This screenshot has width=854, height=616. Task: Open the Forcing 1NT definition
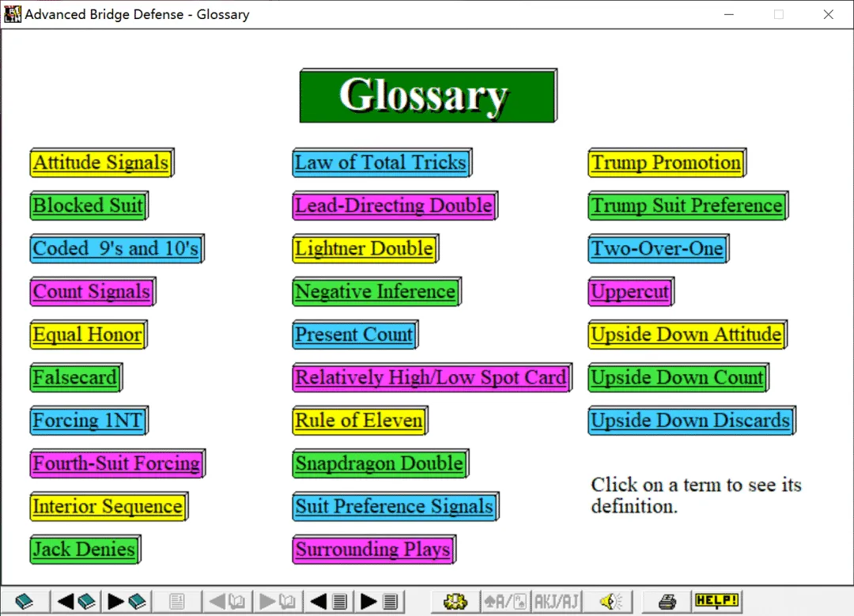pyautogui.click(x=89, y=421)
